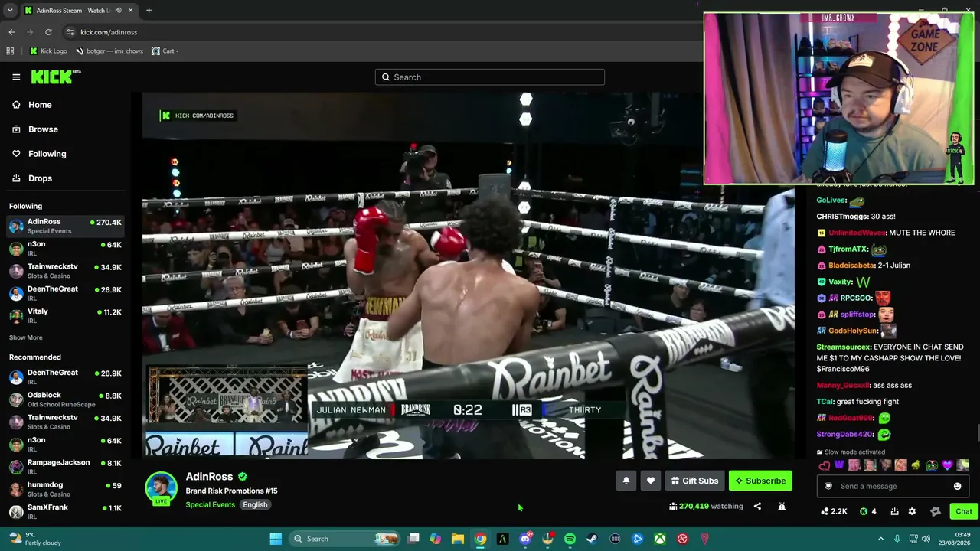The height and width of the screenshot is (551, 980).
Task: Open the emoji picker in chat input
Action: coord(957,486)
